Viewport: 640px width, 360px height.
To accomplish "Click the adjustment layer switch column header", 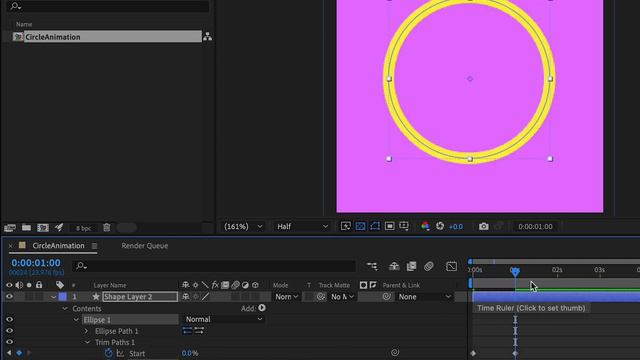I will 245,285.
